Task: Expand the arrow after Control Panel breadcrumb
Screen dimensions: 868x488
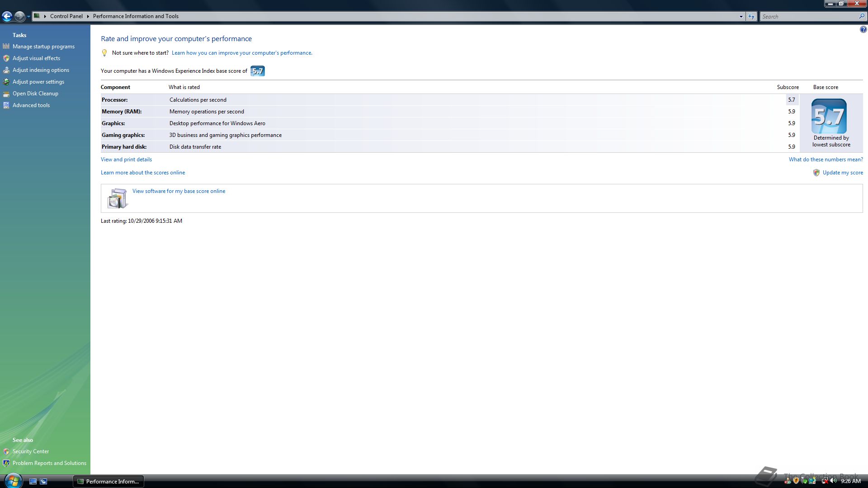Action: coord(88,16)
